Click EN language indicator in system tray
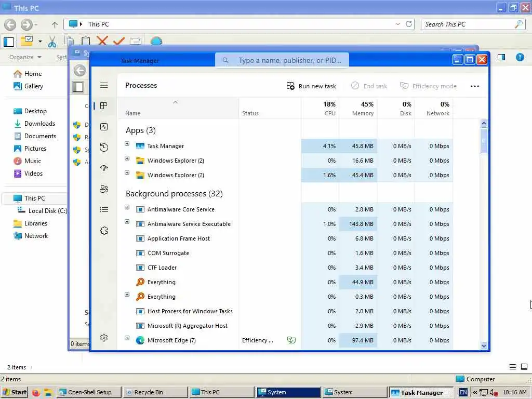 463,393
